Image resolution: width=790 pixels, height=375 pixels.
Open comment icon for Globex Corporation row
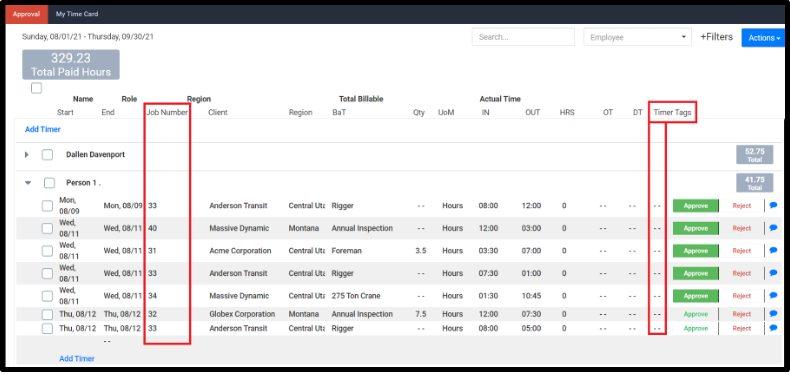click(x=773, y=314)
